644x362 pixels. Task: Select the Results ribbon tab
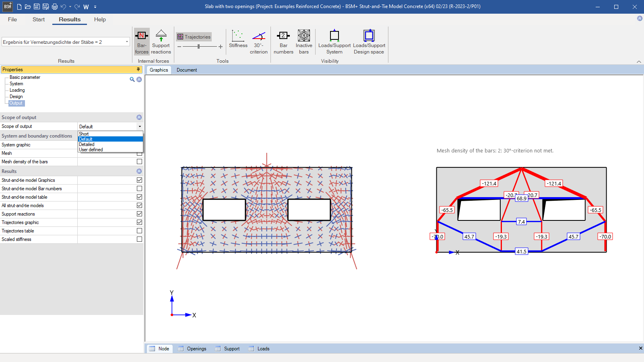pyautogui.click(x=70, y=19)
